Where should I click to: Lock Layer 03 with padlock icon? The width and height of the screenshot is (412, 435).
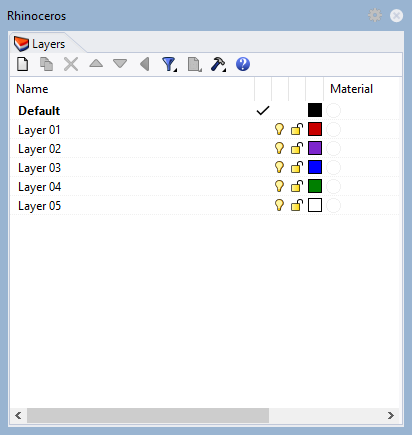(x=297, y=167)
